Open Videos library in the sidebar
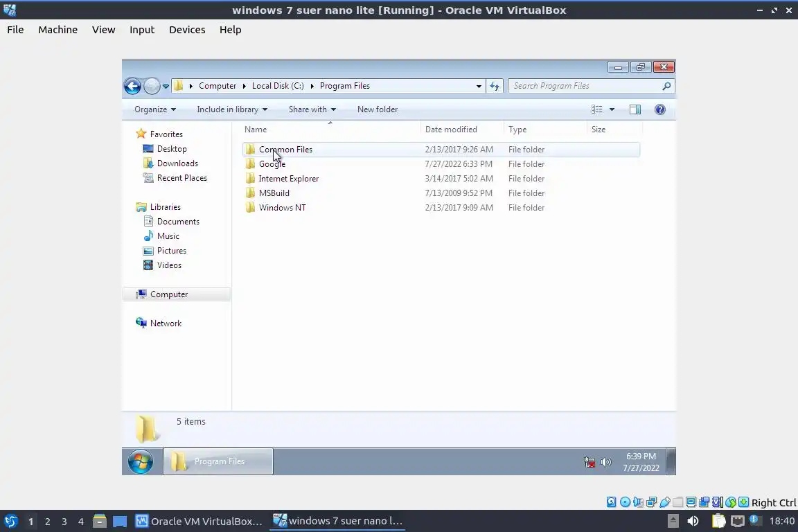 coord(169,265)
